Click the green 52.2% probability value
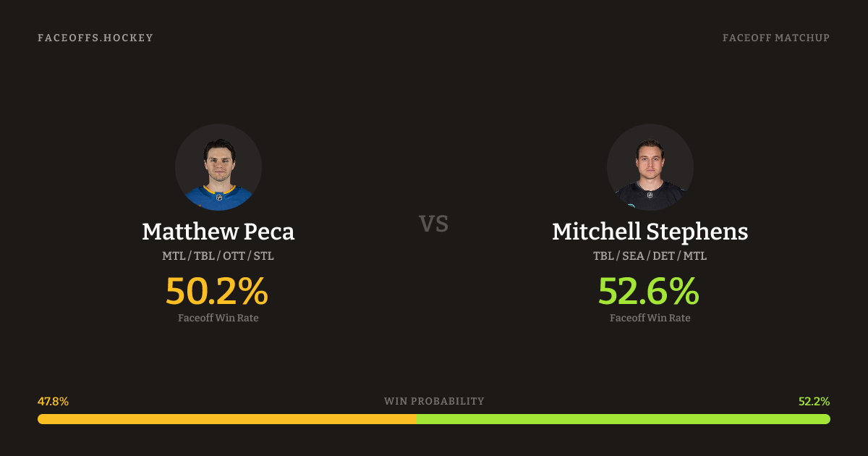The width and height of the screenshot is (868, 456). [814, 401]
